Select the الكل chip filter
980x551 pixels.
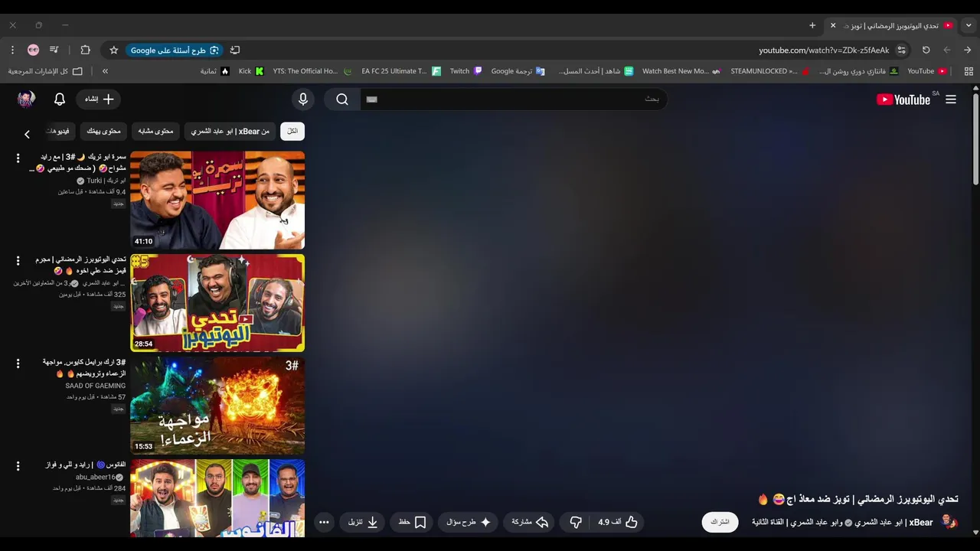[x=292, y=132]
